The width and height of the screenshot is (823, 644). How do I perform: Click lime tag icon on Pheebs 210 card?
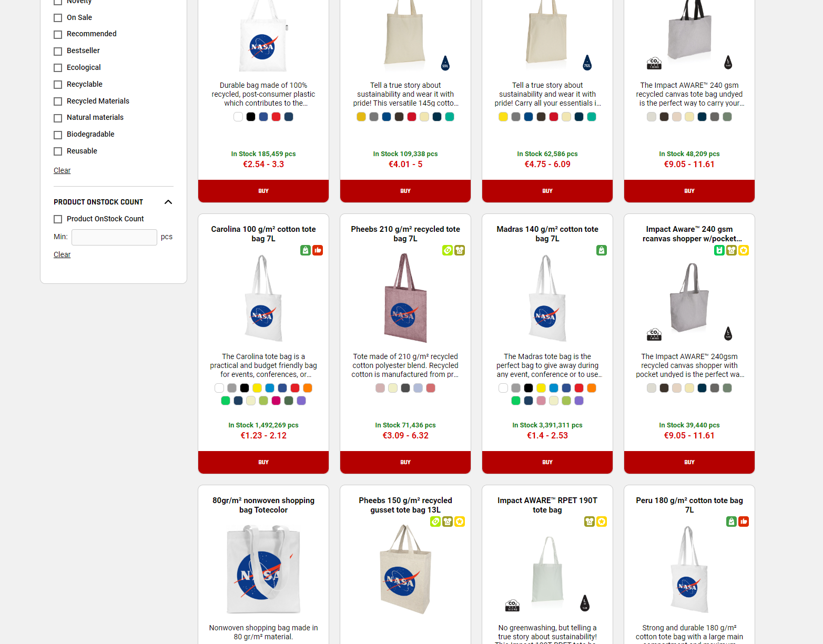click(x=448, y=250)
